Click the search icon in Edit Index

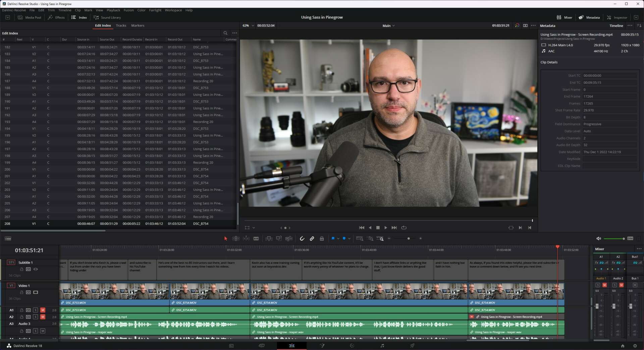pos(225,33)
